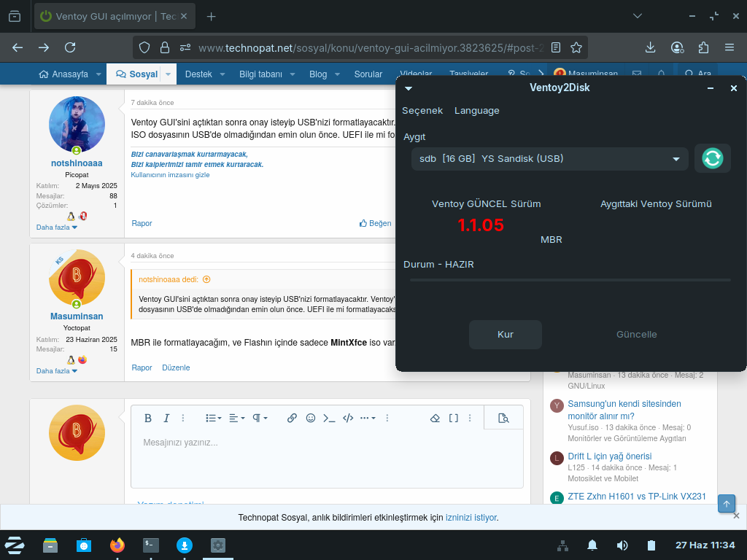Image resolution: width=747 pixels, height=560 pixels.
Task: Open a new browser tab
Action: 211,17
